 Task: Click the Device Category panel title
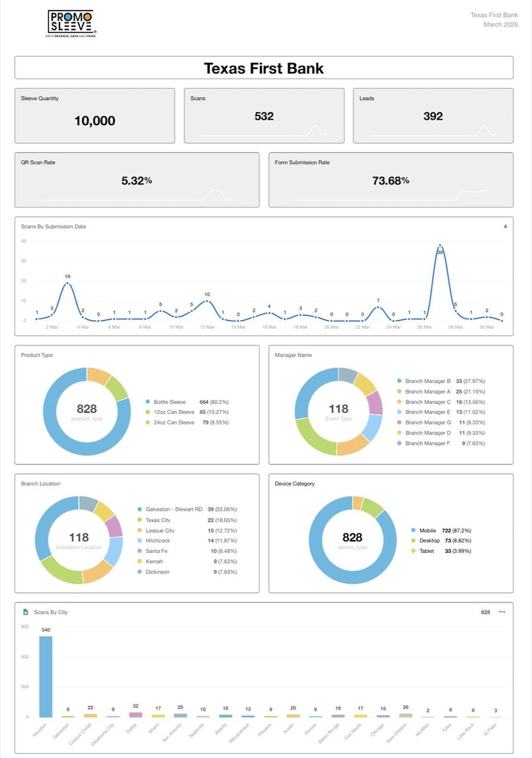coord(295,483)
